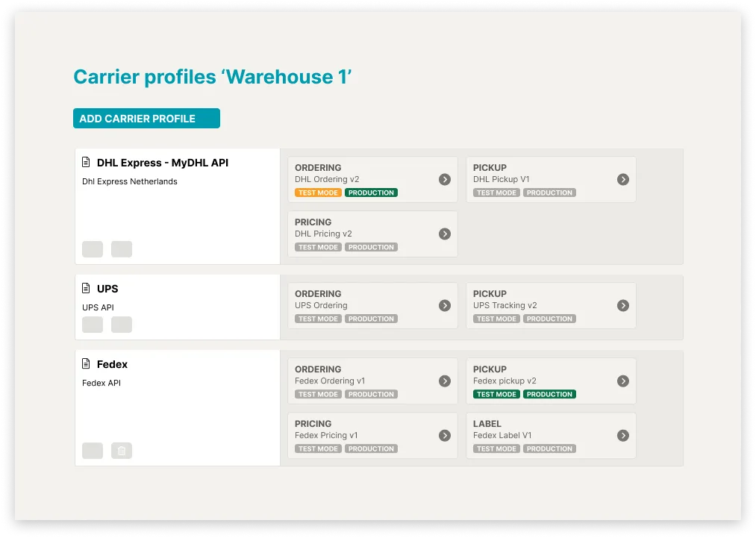The image size is (756, 538).
Task: Click the 'Dhl Express Netherlands' description text
Action: point(130,181)
